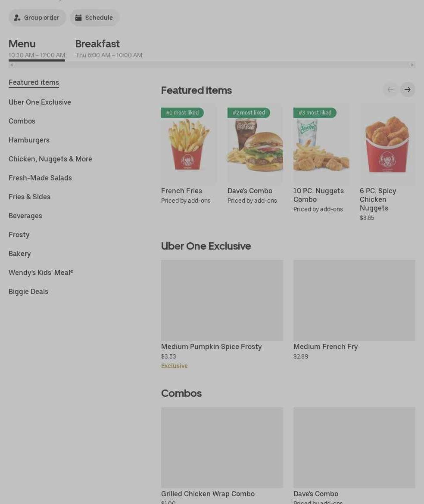Open the Frosty category link
Screen dimensions: 424x504
(19, 235)
